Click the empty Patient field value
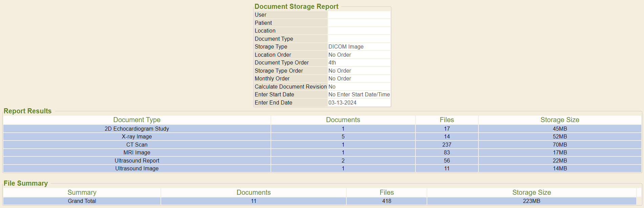644x208 pixels. point(359,23)
